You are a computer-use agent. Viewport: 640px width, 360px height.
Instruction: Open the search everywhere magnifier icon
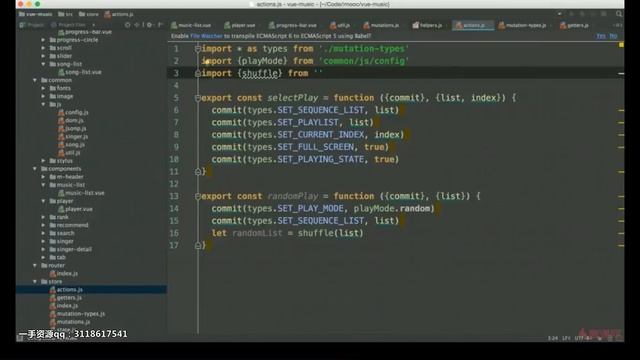click(619, 14)
